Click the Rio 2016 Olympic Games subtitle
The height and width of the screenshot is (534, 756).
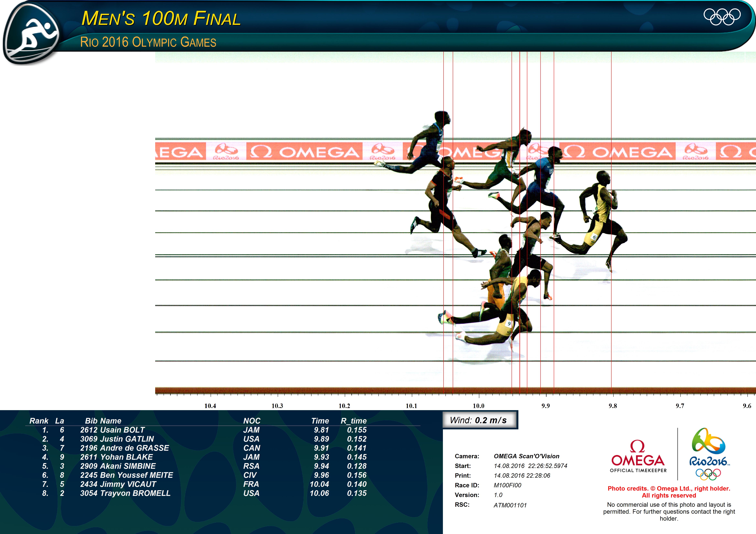tap(148, 42)
